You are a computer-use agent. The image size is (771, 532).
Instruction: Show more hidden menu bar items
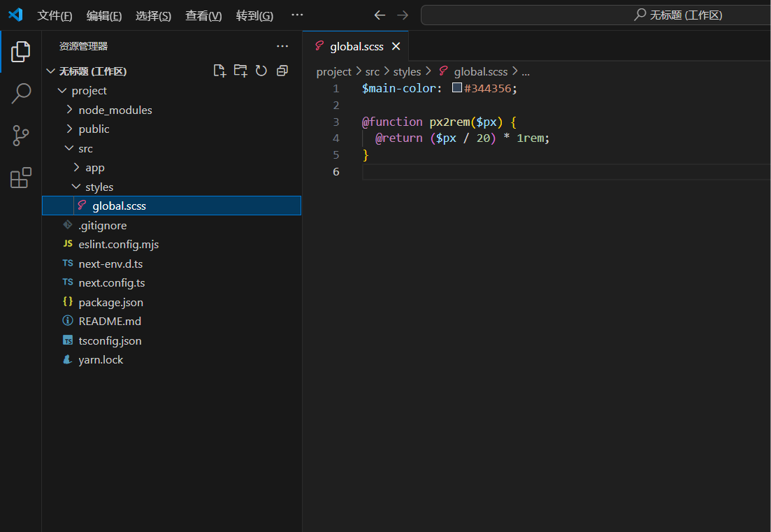click(x=297, y=15)
